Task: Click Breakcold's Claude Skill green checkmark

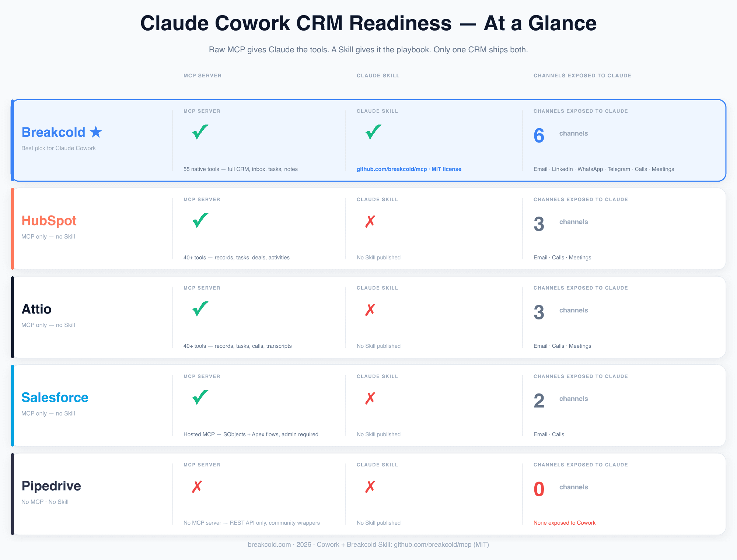Action: click(x=373, y=132)
